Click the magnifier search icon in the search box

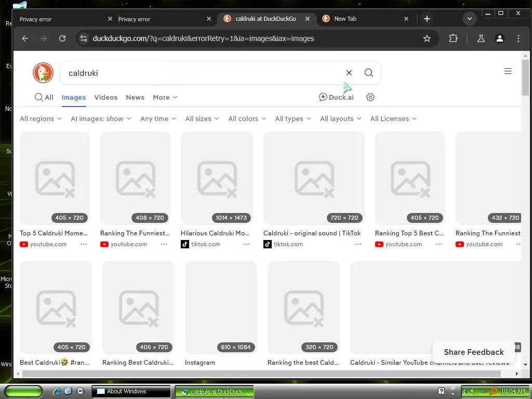coord(368,73)
